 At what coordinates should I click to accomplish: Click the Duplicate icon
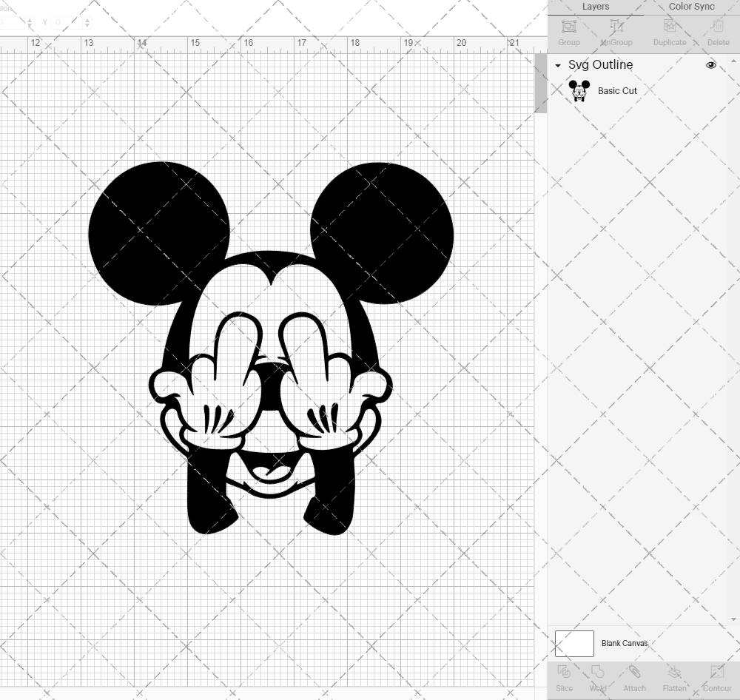point(669,26)
